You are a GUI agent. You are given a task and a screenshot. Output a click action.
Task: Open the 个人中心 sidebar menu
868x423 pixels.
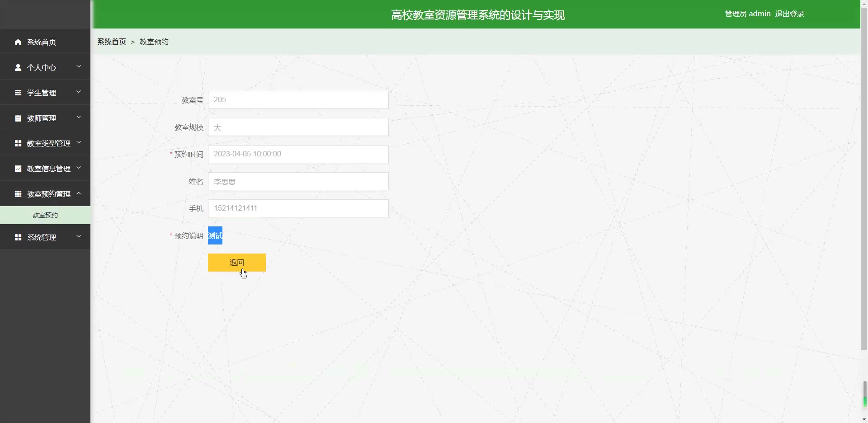coord(45,67)
